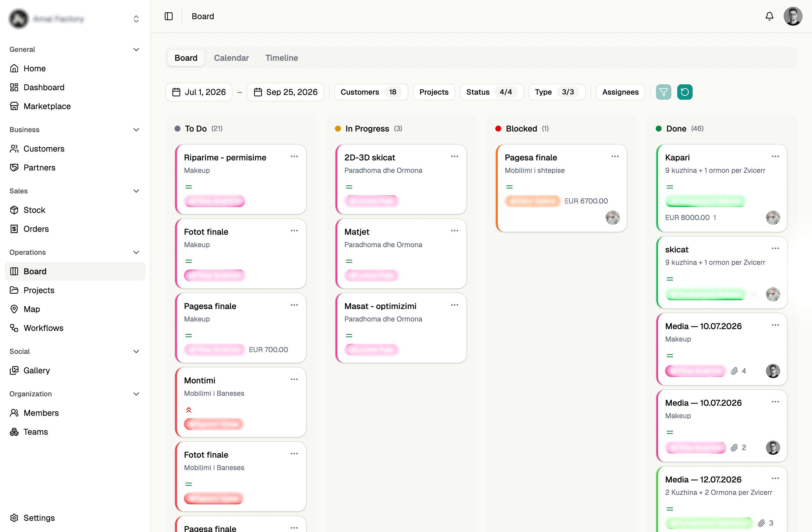Open options menu on Riparime - permisime card
812x532 pixels.
click(x=294, y=156)
